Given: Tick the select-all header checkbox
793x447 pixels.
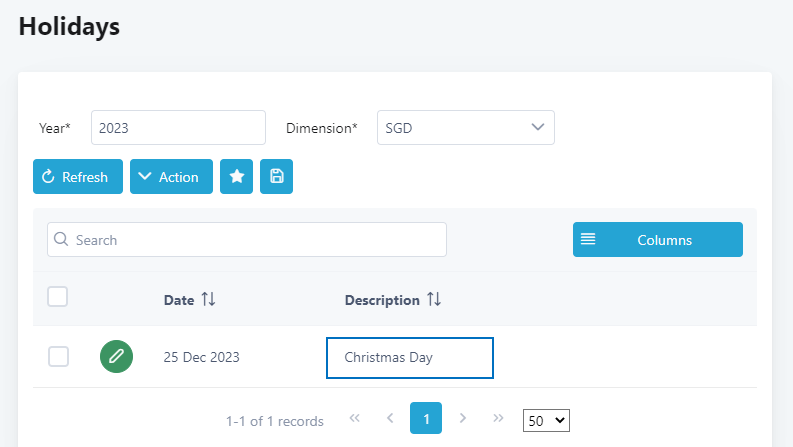Looking at the screenshot, I should point(58,296).
